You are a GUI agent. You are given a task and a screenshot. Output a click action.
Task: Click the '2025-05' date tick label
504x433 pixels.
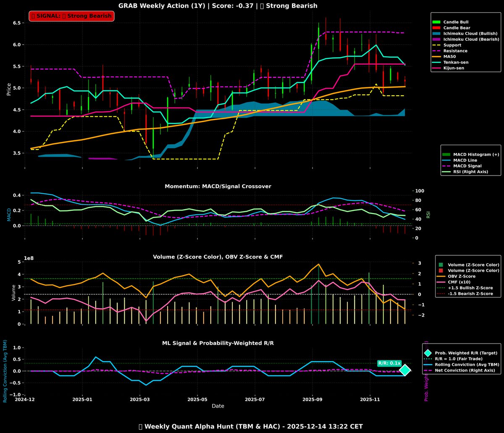(x=197, y=399)
